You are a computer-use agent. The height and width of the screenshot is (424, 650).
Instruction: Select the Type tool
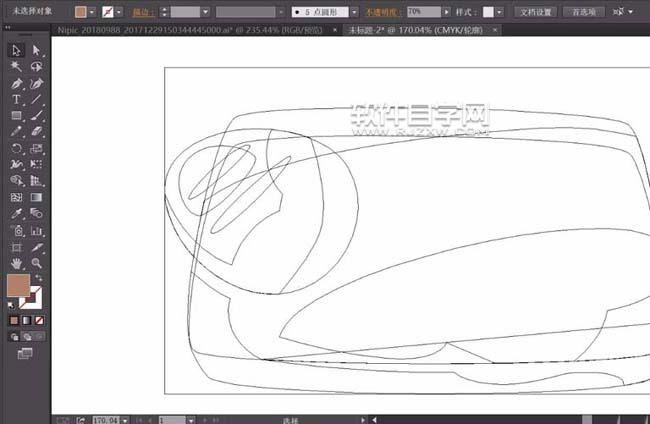[x=16, y=99]
